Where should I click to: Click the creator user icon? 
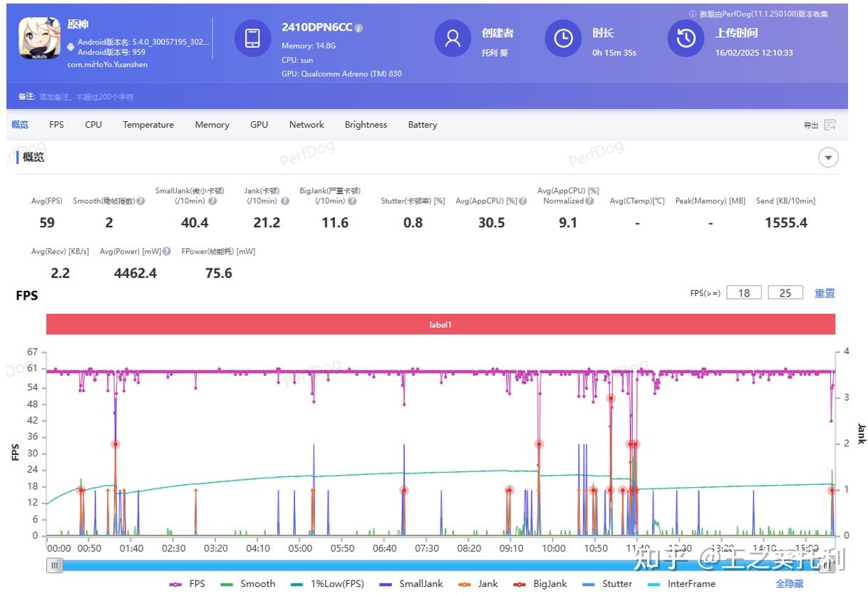(x=453, y=39)
